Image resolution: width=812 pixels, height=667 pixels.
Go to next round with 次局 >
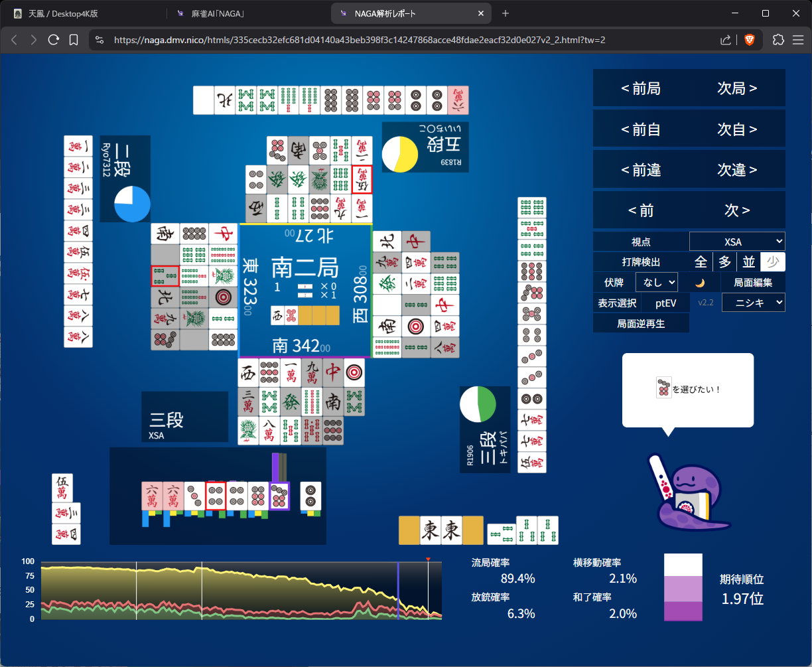point(737,88)
